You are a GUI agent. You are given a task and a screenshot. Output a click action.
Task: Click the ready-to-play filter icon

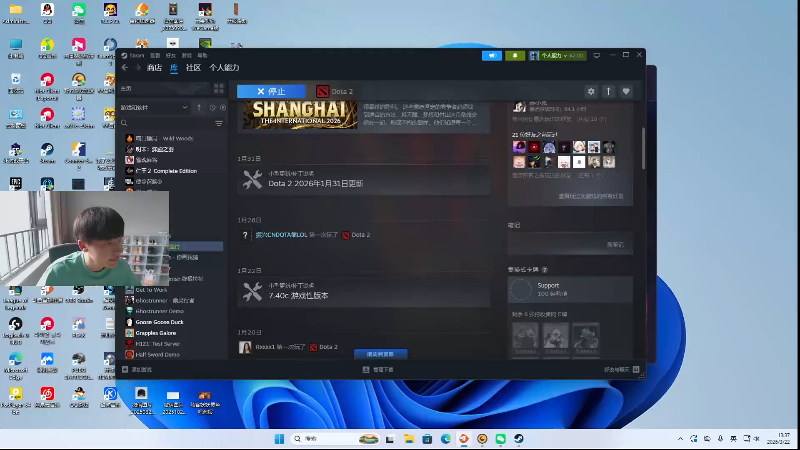click(x=223, y=108)
